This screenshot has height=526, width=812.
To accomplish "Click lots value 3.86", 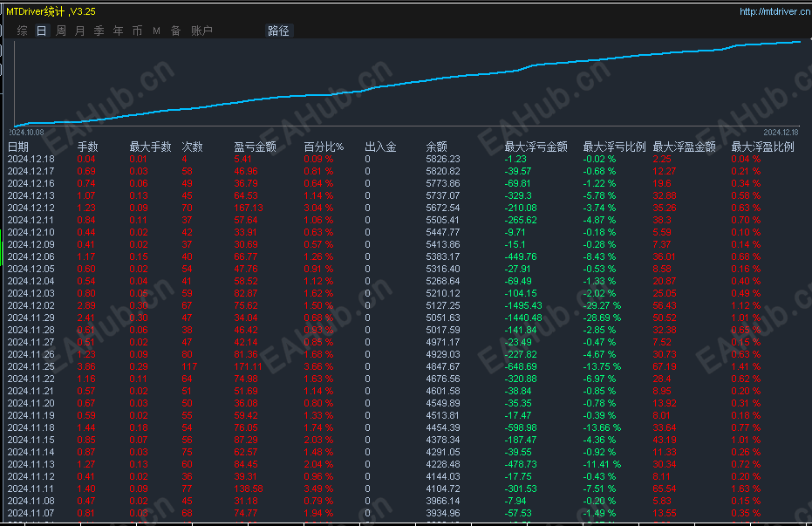I will (86, 366).
